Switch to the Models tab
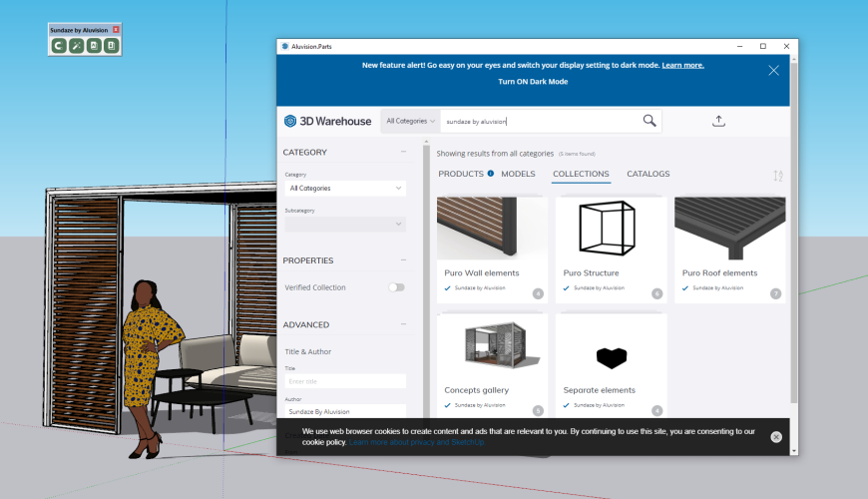Viewport: 868px width, 499px height. click(x=518, y=174)
